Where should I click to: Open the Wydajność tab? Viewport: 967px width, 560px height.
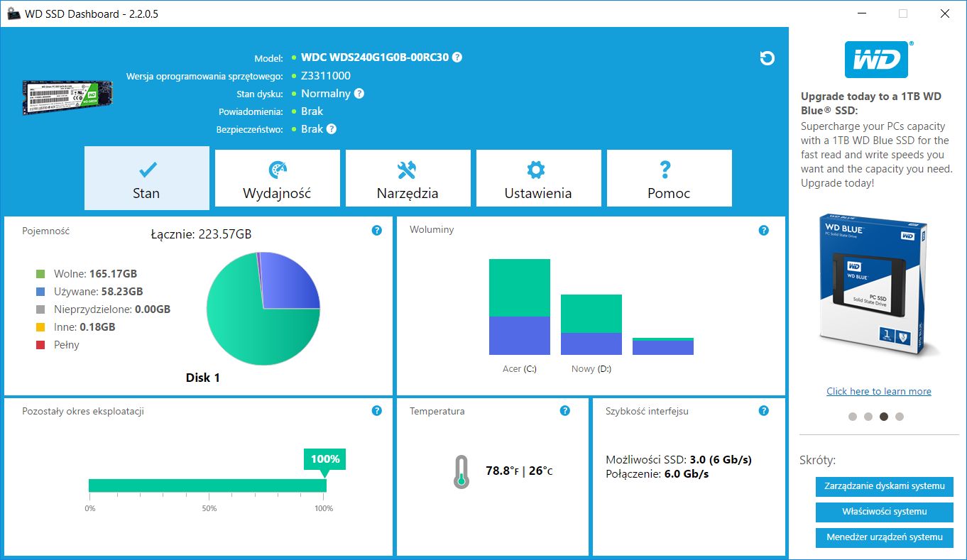(x=278, y=178)
